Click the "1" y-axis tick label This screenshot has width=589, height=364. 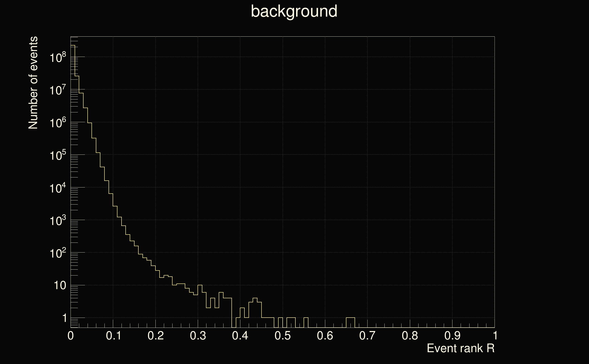(64, 318)
